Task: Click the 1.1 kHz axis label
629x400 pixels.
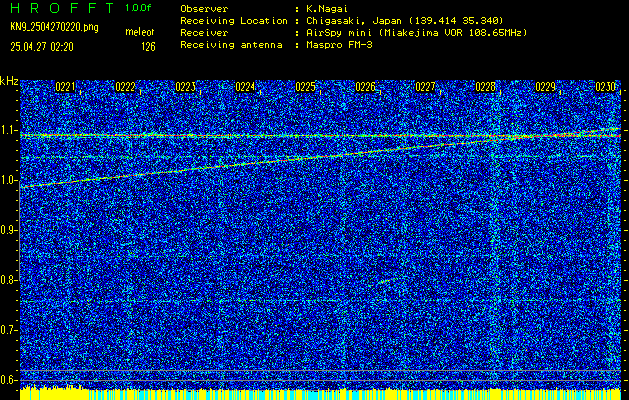Action: point(8,130)
